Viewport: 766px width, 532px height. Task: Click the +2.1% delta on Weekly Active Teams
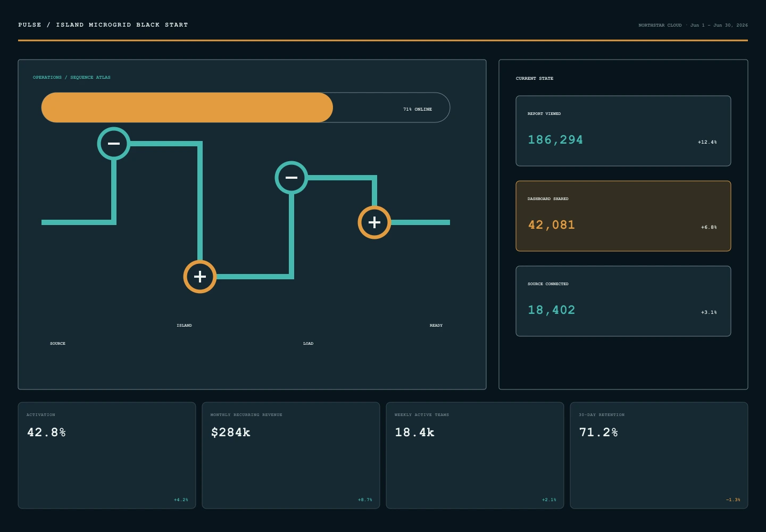coord(549,500)
